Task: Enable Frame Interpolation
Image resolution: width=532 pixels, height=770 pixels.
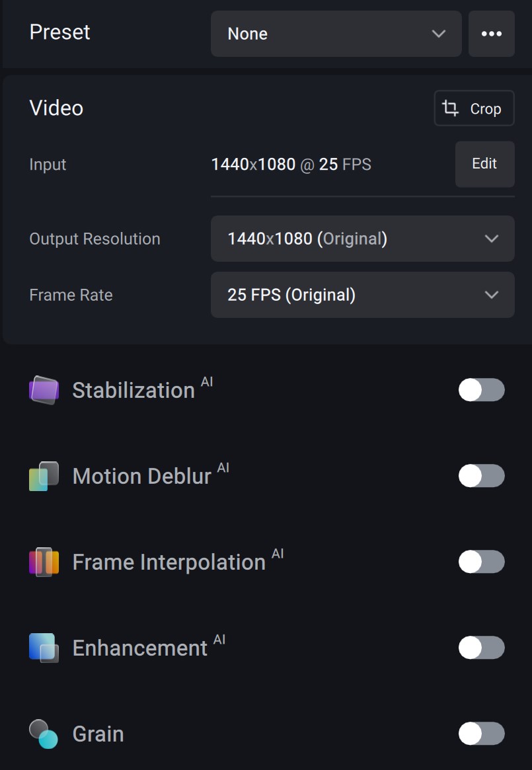Action: point(481,562)
